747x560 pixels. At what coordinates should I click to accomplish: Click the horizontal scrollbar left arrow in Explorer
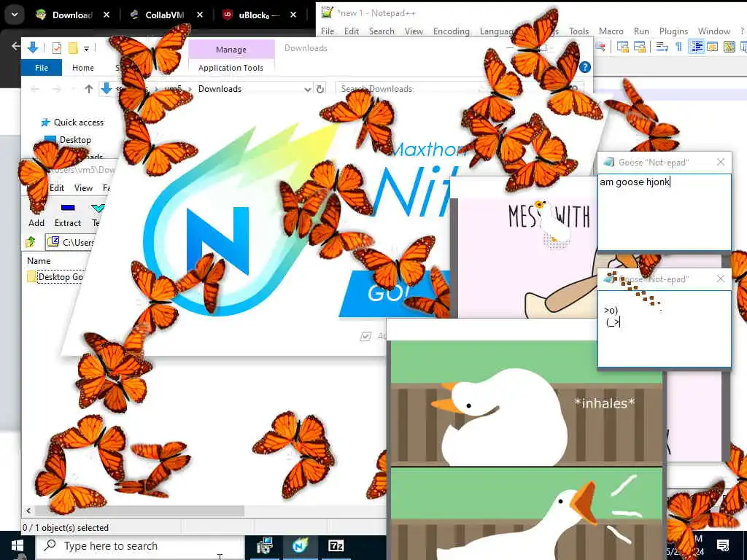click(x=28, y=511)
